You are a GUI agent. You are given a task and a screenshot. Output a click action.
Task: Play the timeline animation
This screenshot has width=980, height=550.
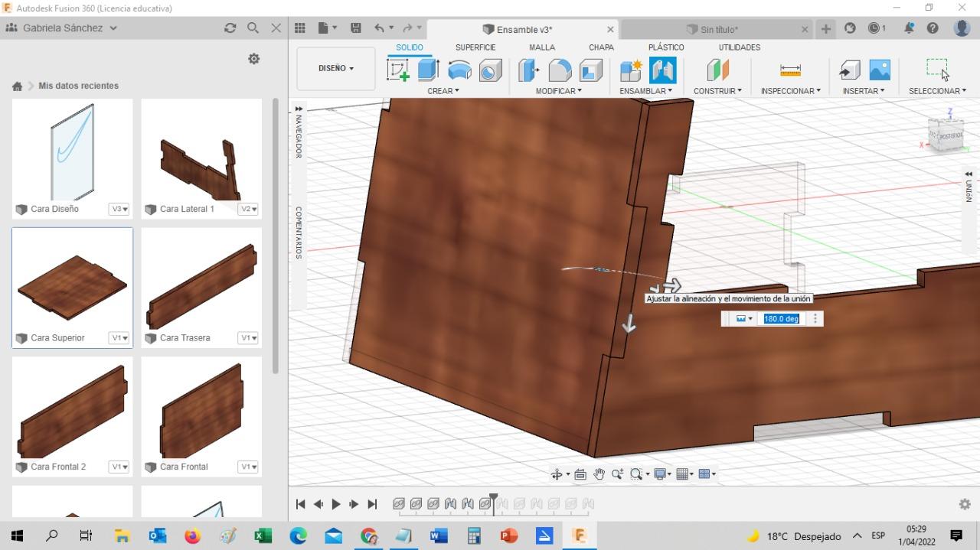[336, 504]
